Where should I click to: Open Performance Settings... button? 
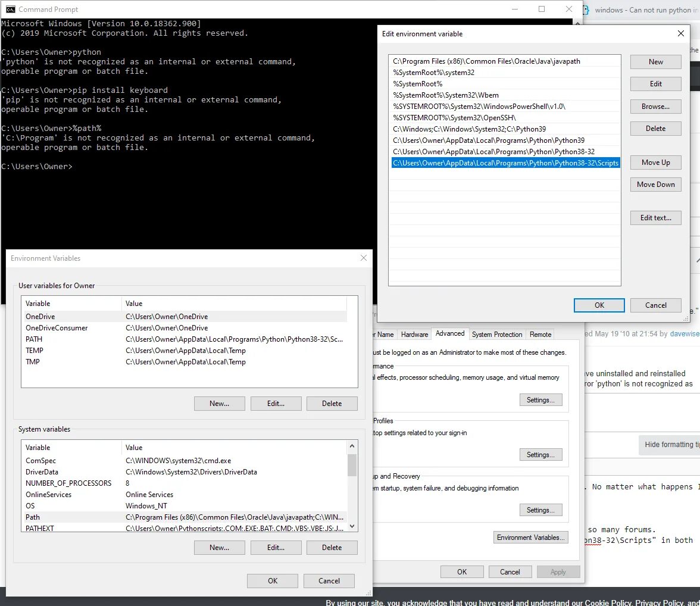coord(540,399)
